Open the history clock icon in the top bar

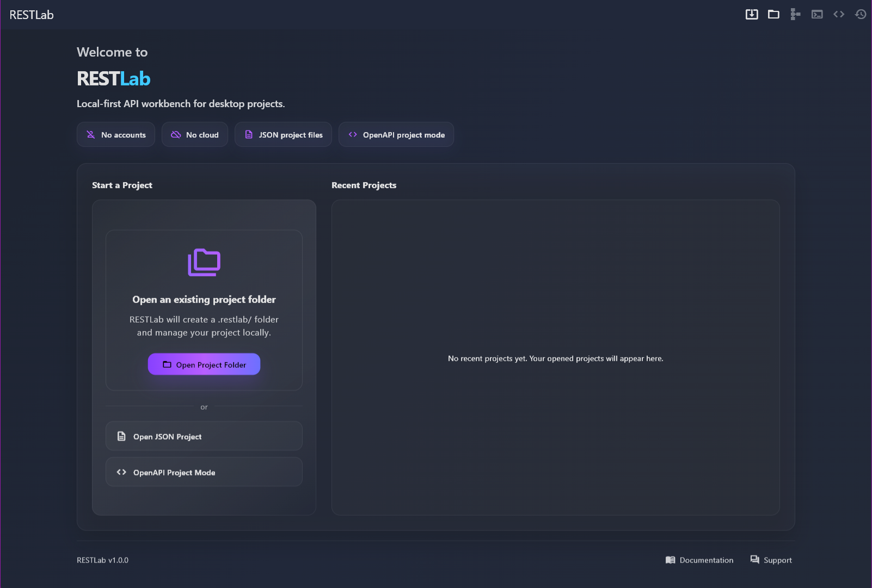point(861,14)
